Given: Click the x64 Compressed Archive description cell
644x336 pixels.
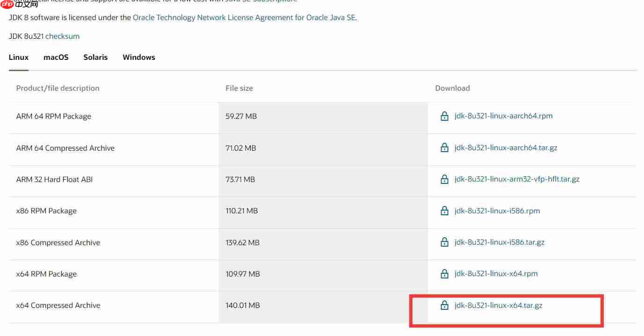Looking at the screenshot, I should pos(58,306).
